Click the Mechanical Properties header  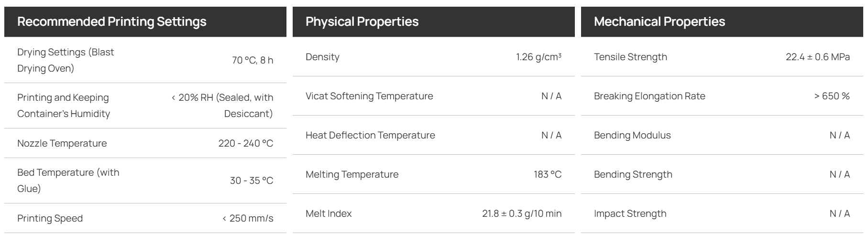[x=659, y=21]
